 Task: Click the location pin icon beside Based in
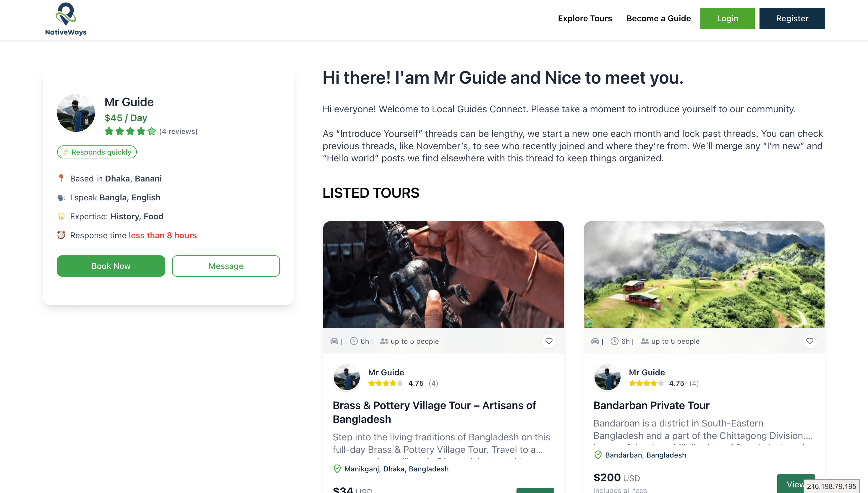[61, 178]
